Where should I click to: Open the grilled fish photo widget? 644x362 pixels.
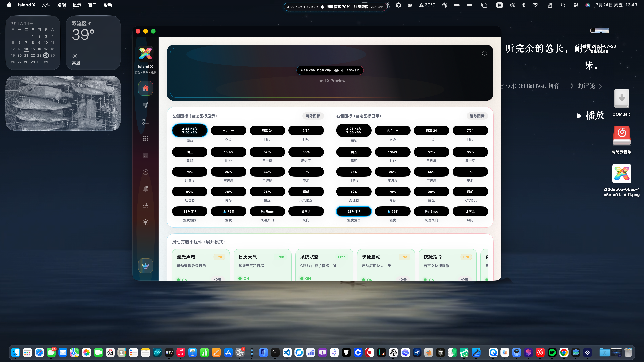(63, 103)
